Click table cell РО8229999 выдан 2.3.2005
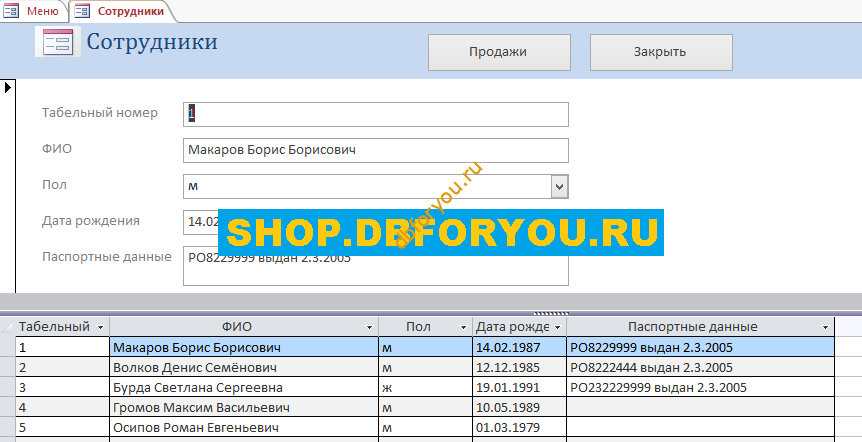 (x=700, y=347)
